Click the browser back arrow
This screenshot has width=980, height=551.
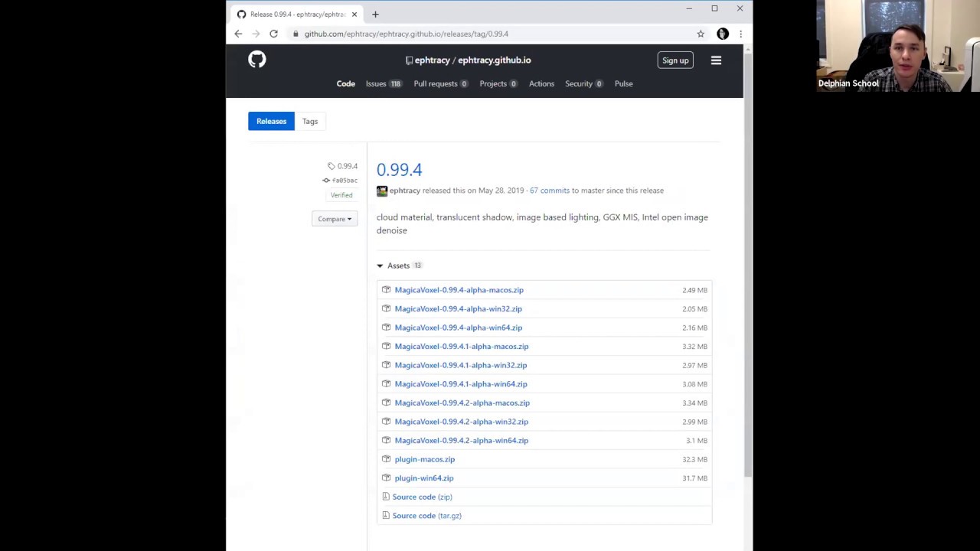[x=238, y=34]
